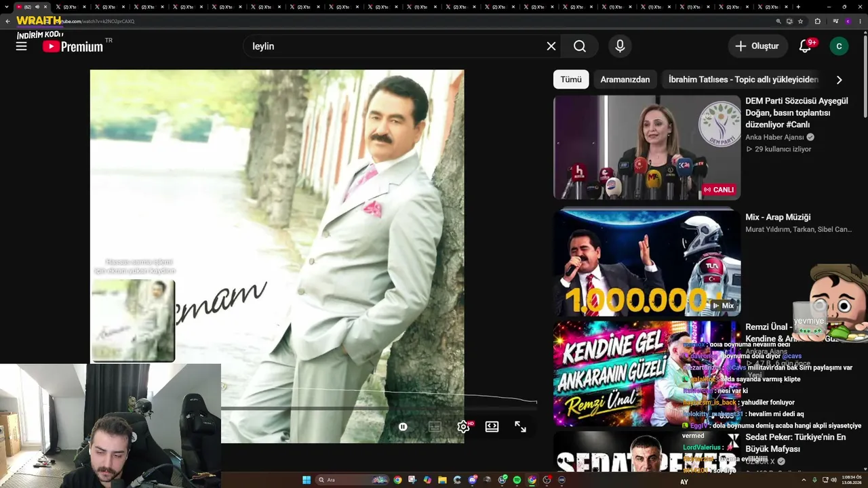The width and height of the screenshot is (868, 488).
Task: Open Spotify from the taskbar
Action: point(517,480)
